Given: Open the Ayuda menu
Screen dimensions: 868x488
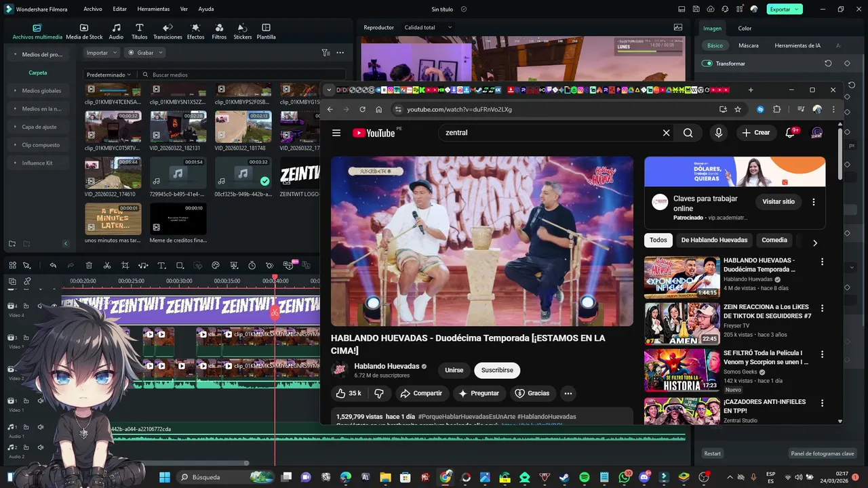Looking at the screenshot, I should [206, 9].
